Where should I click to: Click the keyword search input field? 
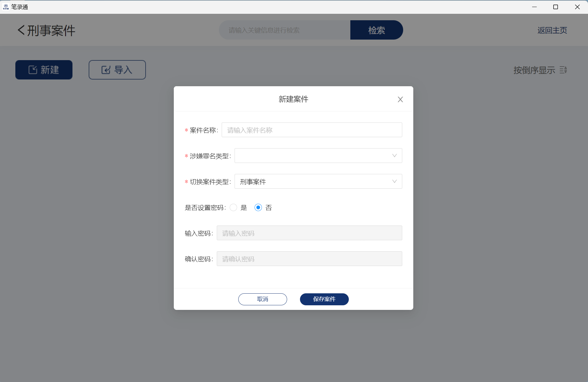[285, 30]
